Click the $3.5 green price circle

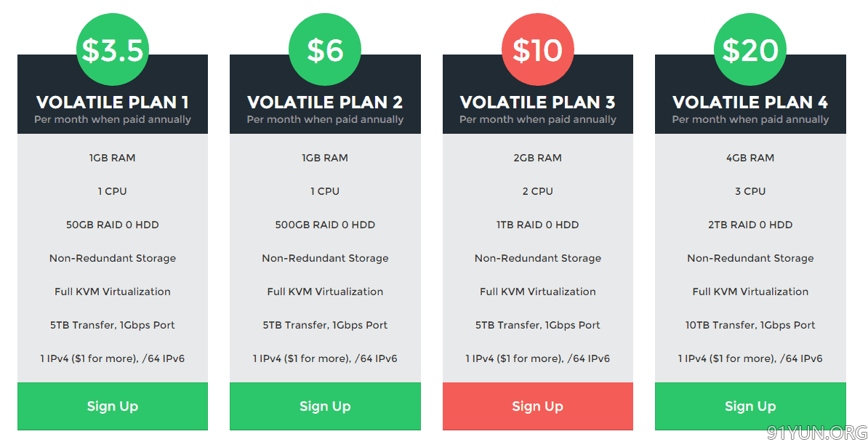tap(113, 49)
